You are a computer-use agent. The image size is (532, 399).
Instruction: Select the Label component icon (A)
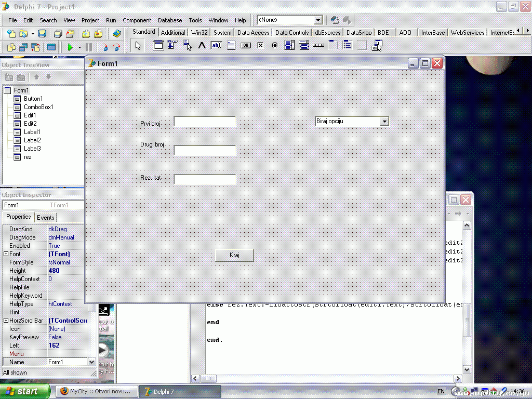point(202,45)
